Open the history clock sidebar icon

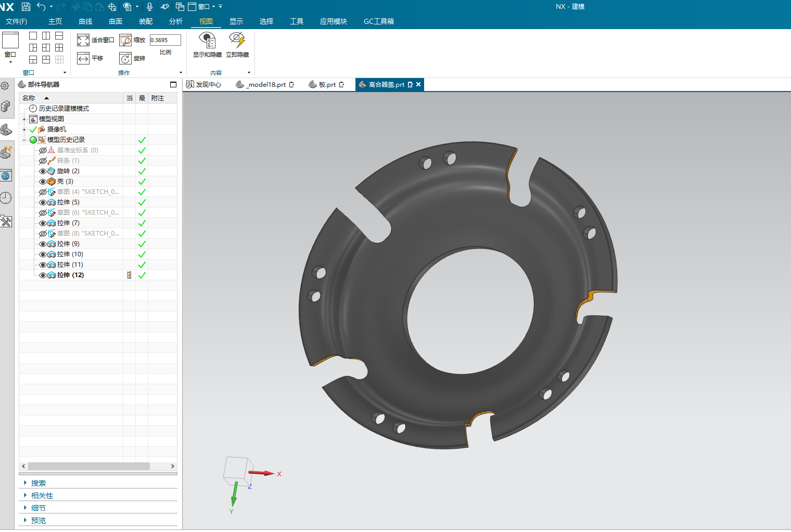[x=6, y=198]
